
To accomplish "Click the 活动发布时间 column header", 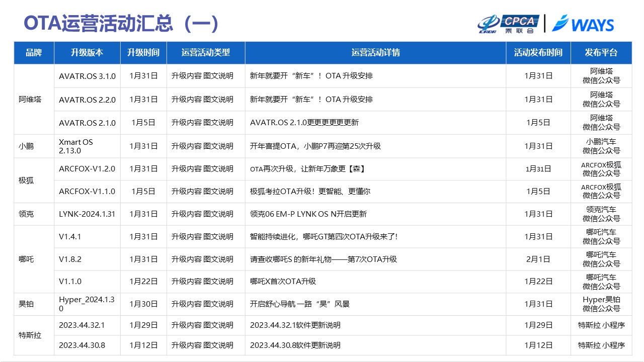I will coord(538,53).
